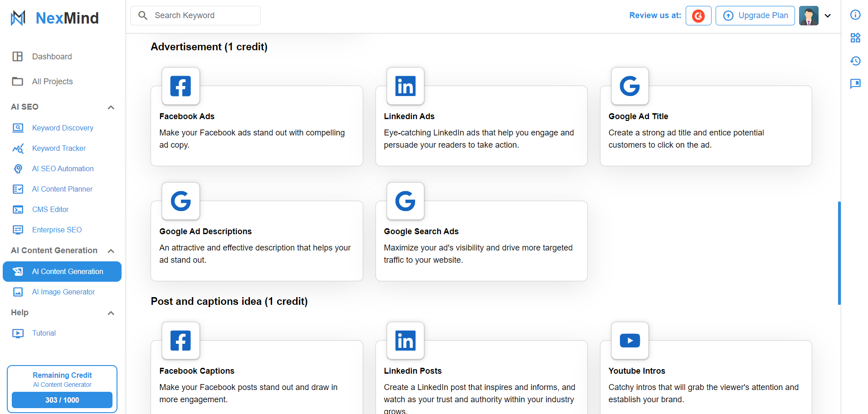Click the NexMind logo
The width and height of the screenshot is (868, 414).
54,18
